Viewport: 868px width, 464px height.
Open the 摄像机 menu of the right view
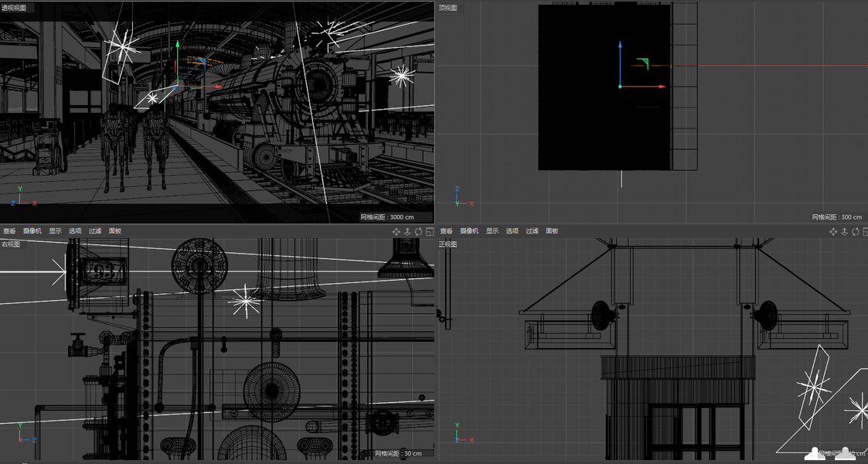point(32,231)
